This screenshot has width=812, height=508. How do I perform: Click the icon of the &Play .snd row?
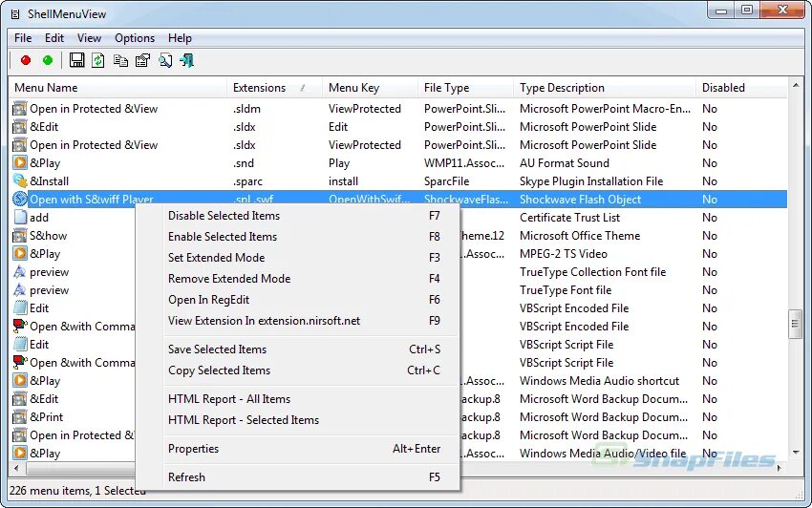tap(20, 163)
